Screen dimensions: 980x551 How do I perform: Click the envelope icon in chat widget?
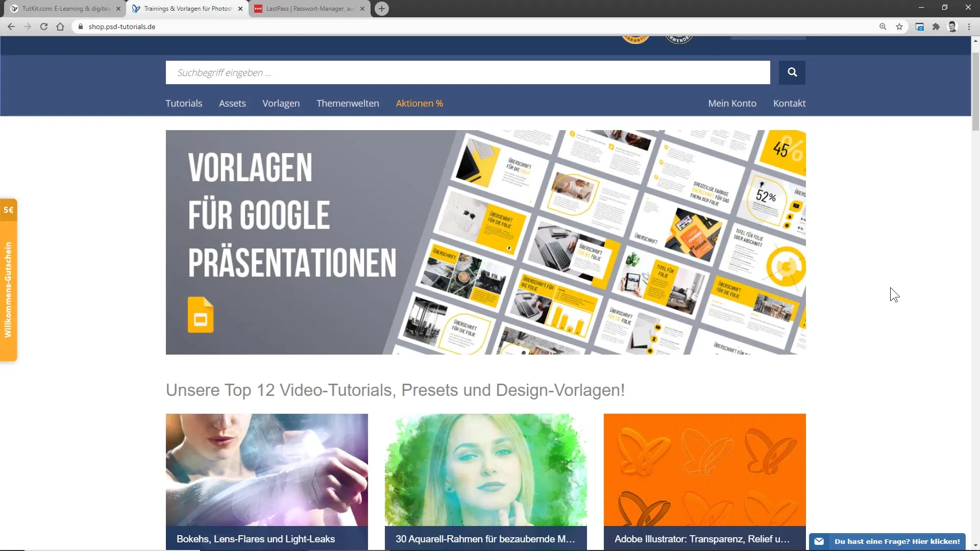[x=819, y=541]
